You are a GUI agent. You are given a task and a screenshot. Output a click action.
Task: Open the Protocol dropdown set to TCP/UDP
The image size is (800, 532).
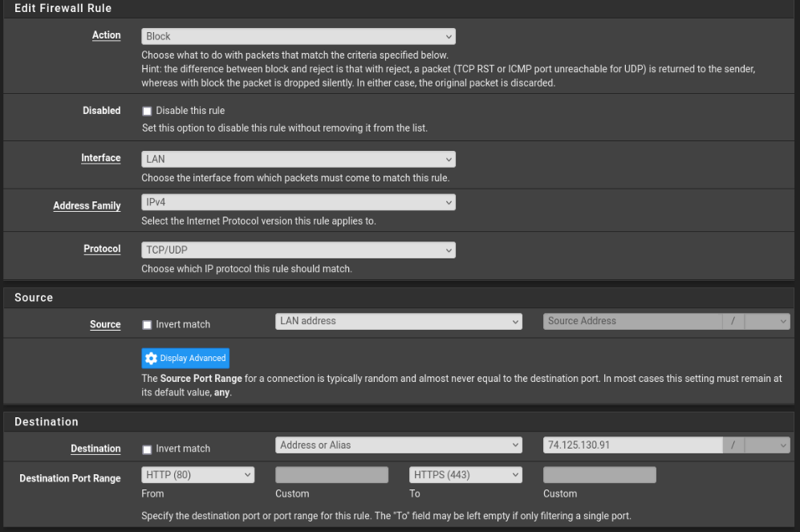[x=298, y=250]
